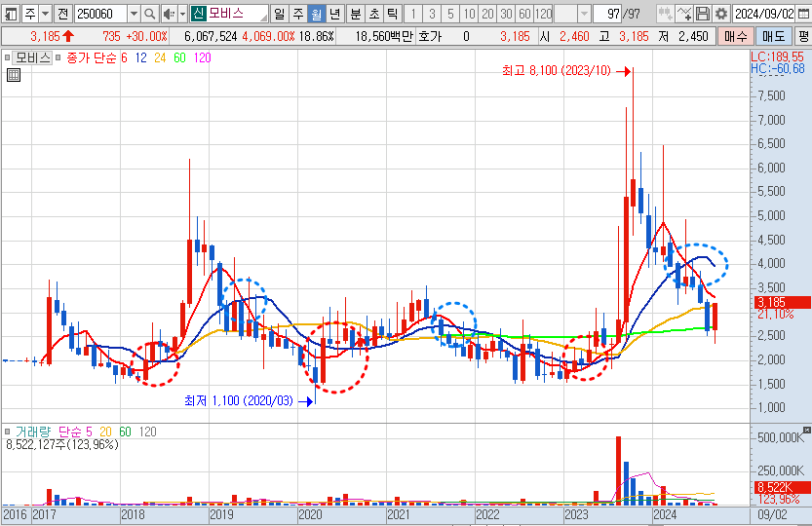The width and height of the screenshot is (812, 526).
Task: Click the 2023 label on time axis
Action: point(576,514)
